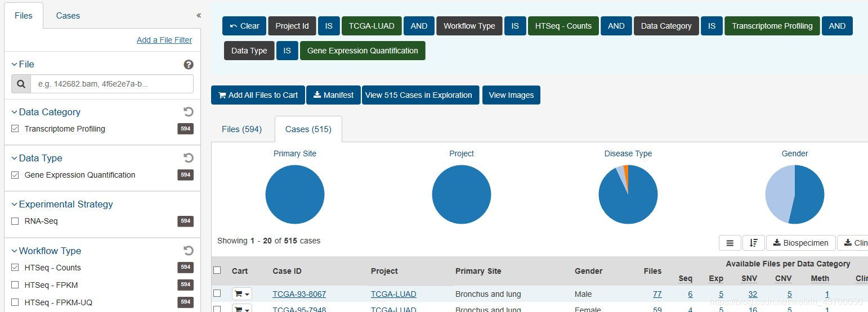Click the Disease Type pie chart
This screenshot has height=312, width=868.
click(628, 195)
